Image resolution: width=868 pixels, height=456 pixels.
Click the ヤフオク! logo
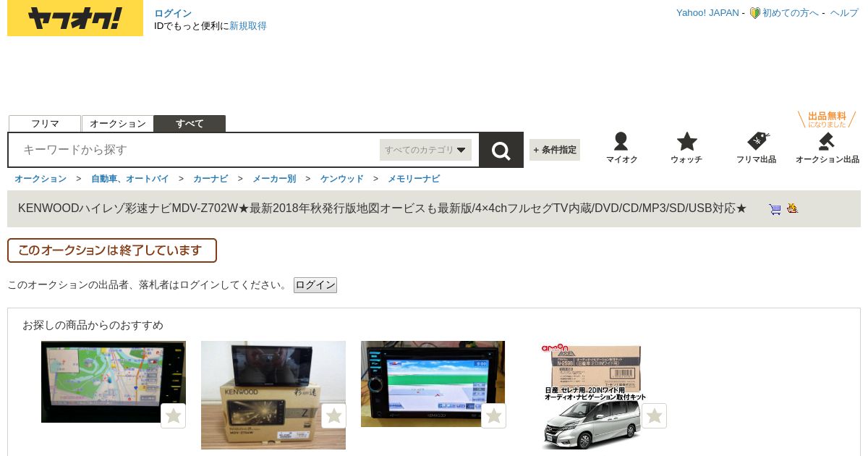point(75,18)
